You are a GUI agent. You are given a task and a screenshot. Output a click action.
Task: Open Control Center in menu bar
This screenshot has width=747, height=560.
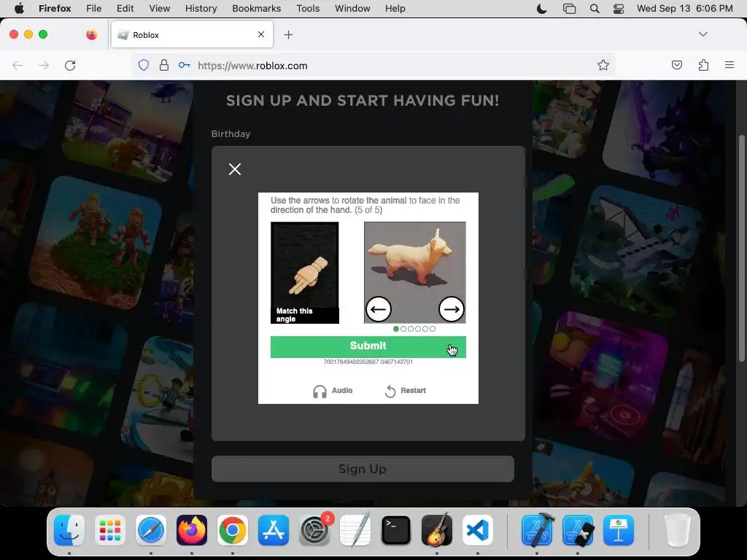click(619, 9)
